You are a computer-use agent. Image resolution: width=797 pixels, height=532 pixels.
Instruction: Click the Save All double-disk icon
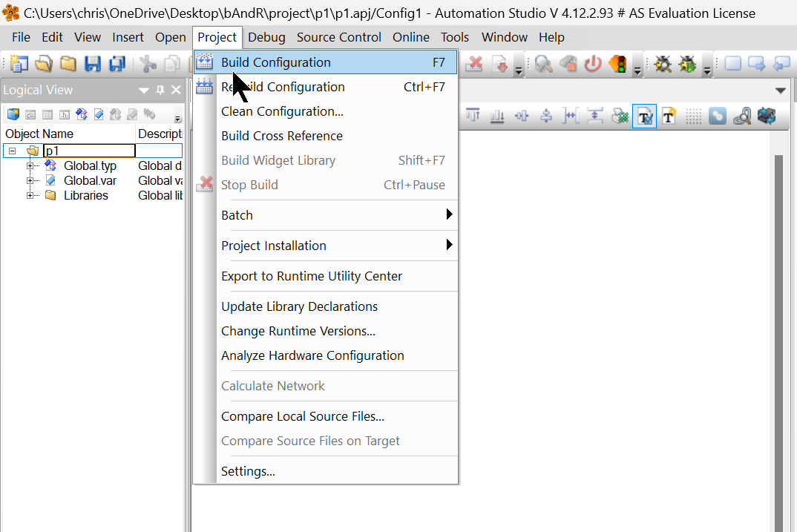coord(117,64)
